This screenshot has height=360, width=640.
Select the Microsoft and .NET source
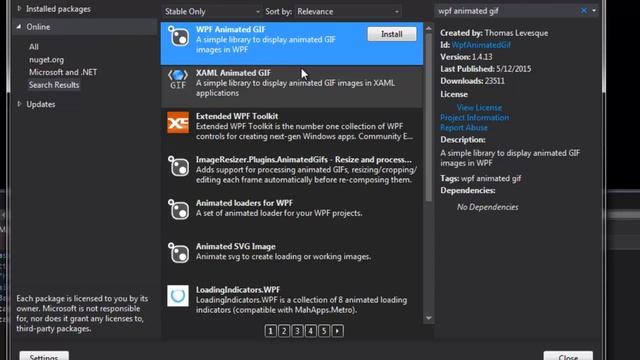[63, 72]
